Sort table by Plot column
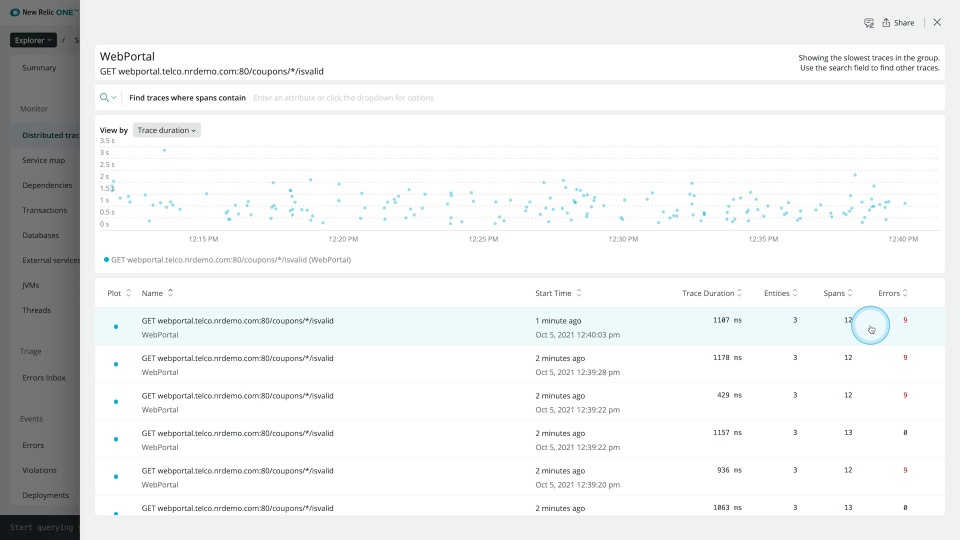Screen dimensions: 960x540 (119, 293)
